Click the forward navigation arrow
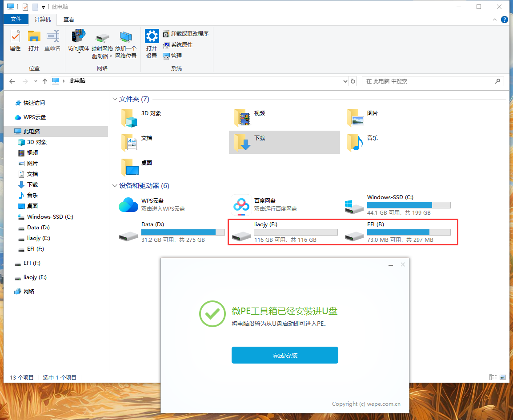The image size is (513, 420). coord(25,81)
